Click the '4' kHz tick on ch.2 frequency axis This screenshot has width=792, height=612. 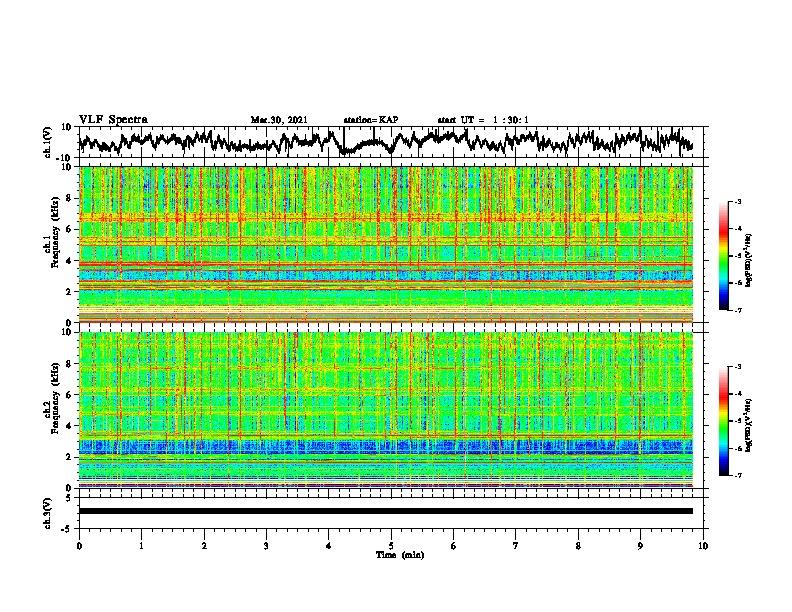point(69,426)
